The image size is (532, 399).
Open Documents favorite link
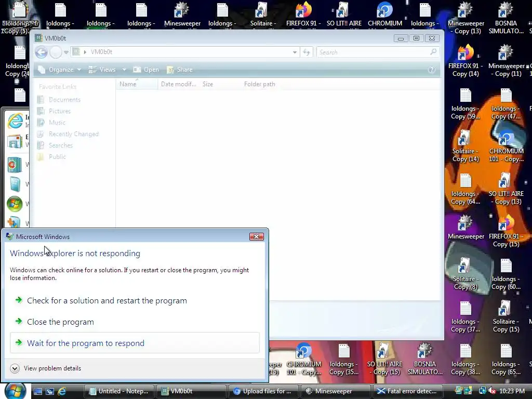59,100
